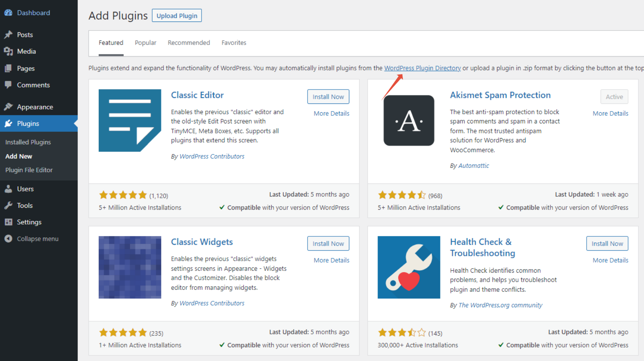View More Details for Classic Editor

pyautogui.click(x=331, y=113)
